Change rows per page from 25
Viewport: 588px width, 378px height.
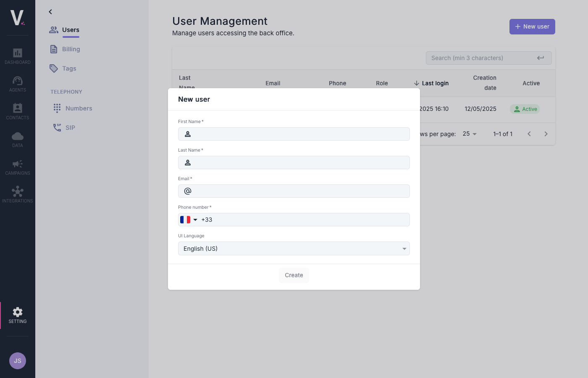pos(469,134)
